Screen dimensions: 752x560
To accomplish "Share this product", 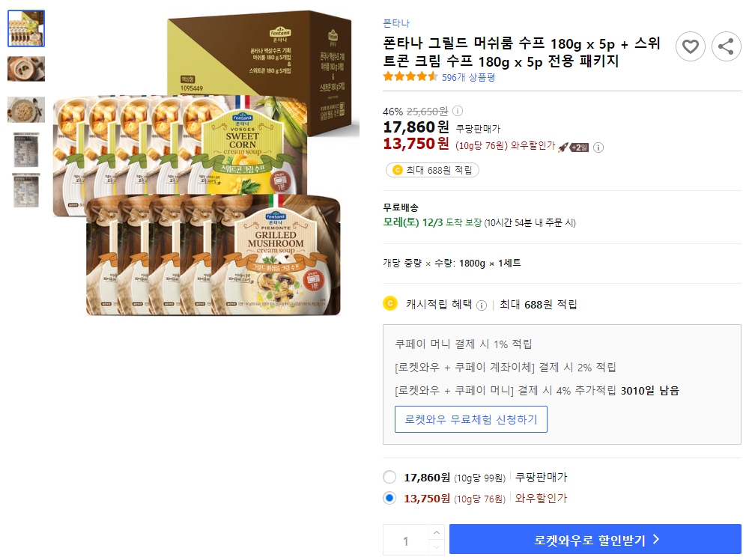I will (724, 46).
